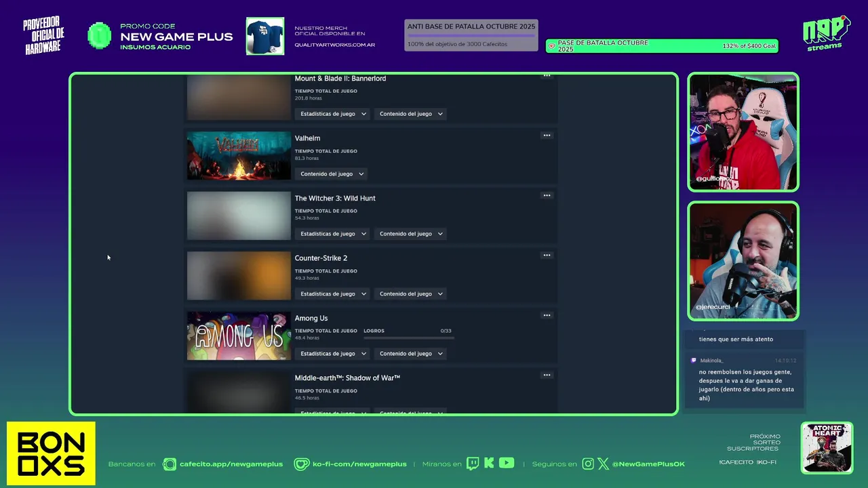Expand Contenido del juego for Counter-Strike 2

[x=411, y=294]
